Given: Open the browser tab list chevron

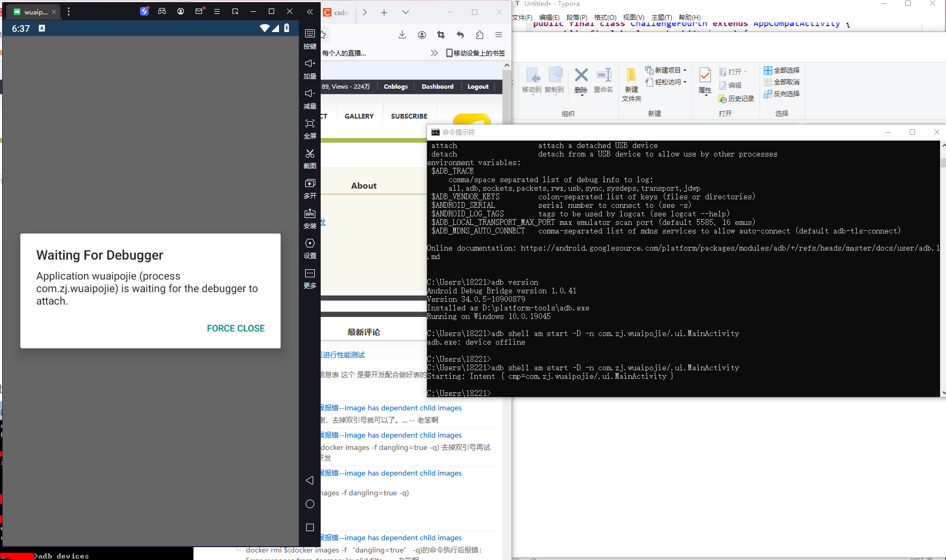Looking at the screenshot, I should click(x=406, y=12).
